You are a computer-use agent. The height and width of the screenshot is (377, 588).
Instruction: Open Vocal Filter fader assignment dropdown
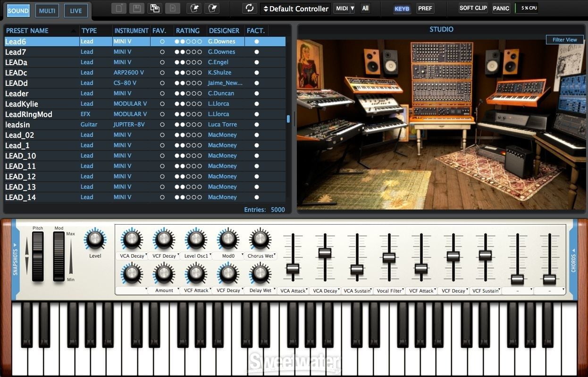pyautogui.click(x=389, y=291)
